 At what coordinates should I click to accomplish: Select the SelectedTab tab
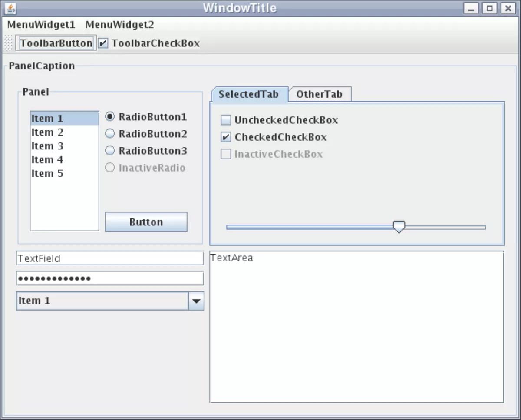tap(248, 94)
